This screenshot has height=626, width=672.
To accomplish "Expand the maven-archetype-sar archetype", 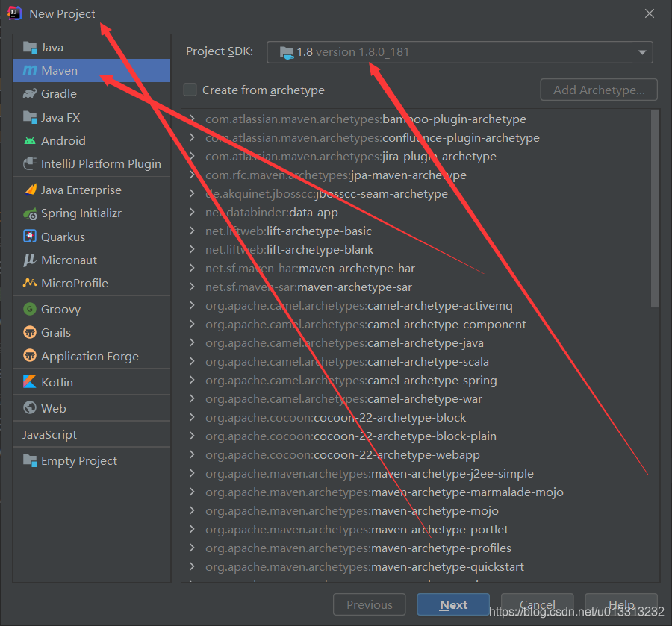I will pyautogui.click(x=192, y=287).
